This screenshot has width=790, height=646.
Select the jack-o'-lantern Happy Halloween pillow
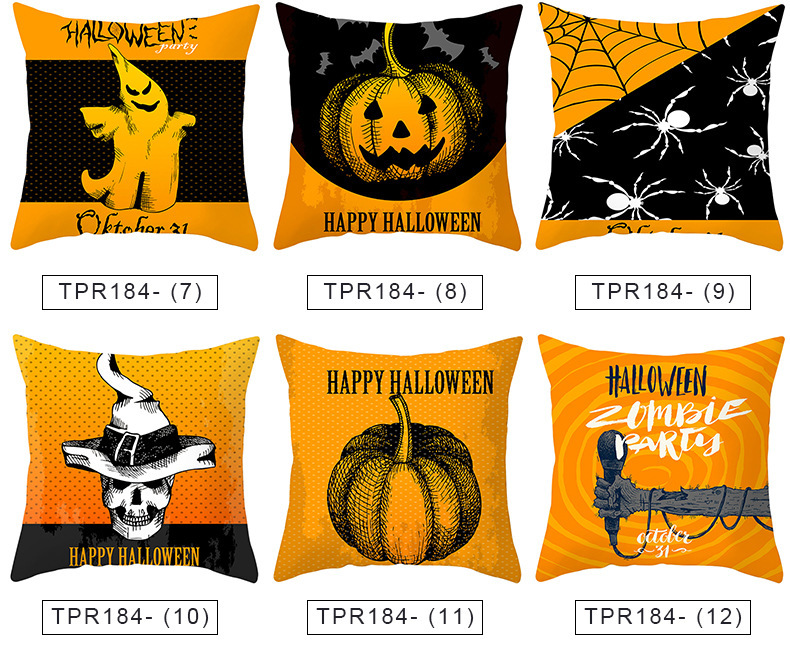pyautogui.click(x=398, y=126)
